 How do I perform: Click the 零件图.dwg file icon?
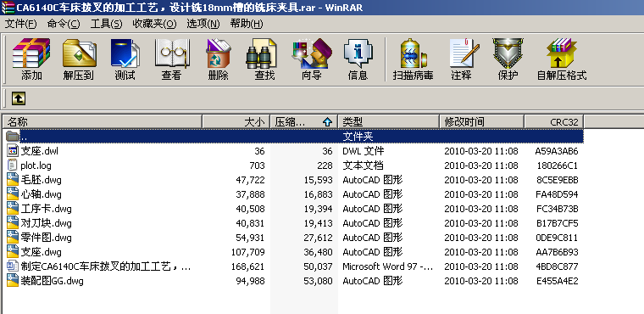click(14, 237)
